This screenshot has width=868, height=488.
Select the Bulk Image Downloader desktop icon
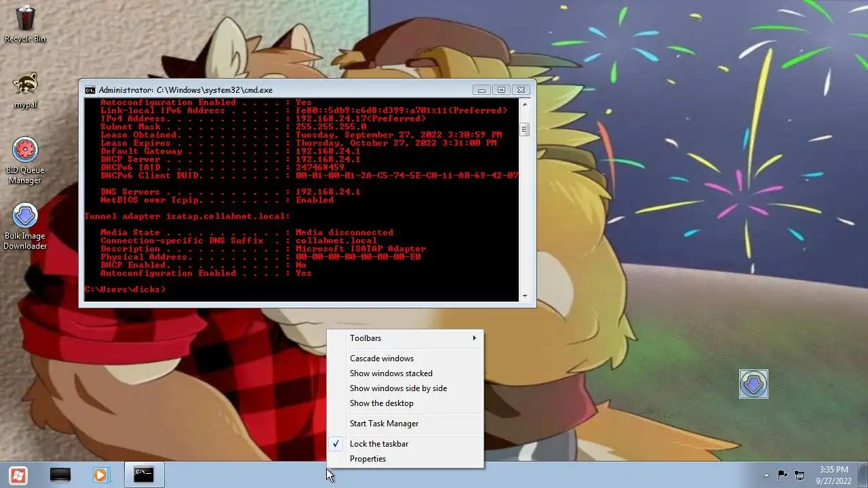(x=25, y=227)
